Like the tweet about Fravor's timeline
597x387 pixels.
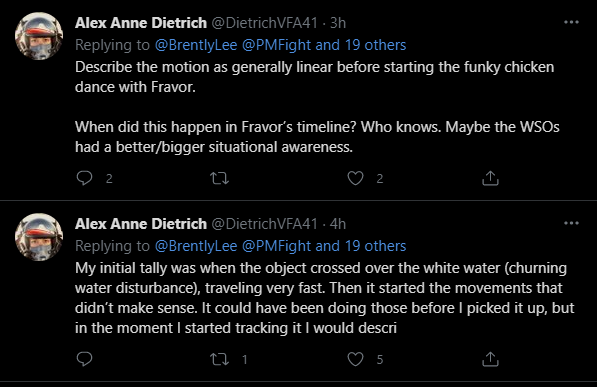pos(355,178)
